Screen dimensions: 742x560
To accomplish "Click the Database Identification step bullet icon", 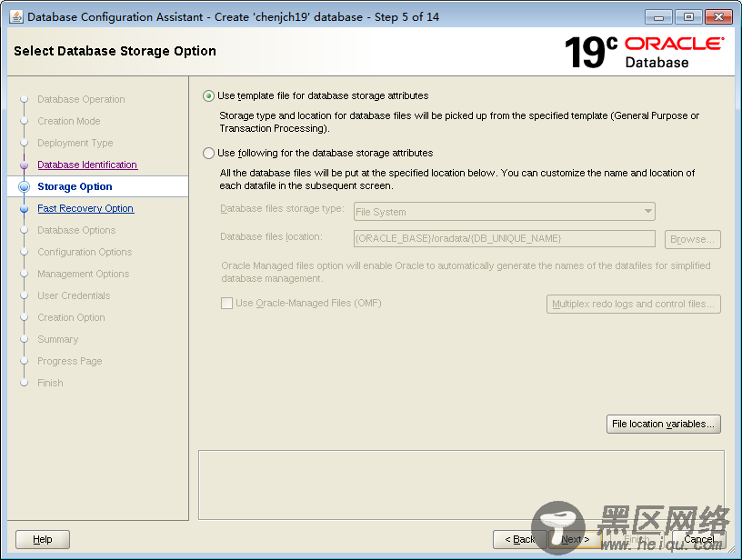I will 25,165.
